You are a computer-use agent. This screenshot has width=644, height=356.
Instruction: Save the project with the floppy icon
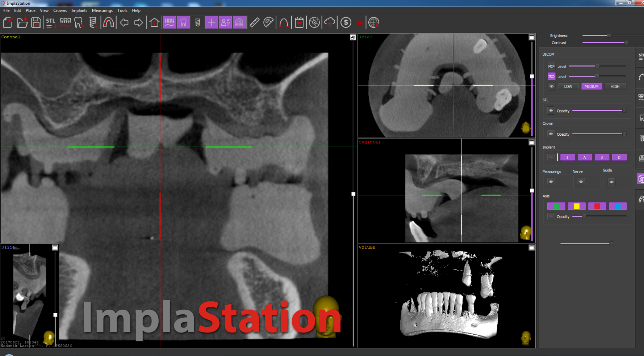point(36,22)
